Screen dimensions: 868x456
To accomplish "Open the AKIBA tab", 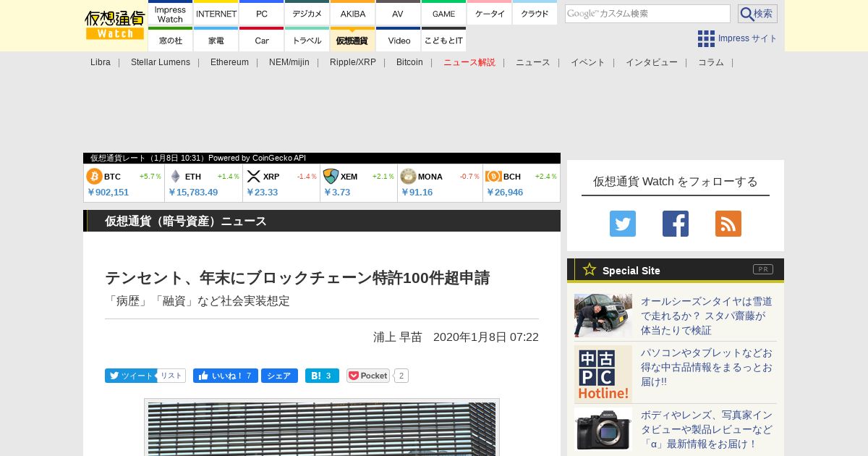I will (353, 14).
